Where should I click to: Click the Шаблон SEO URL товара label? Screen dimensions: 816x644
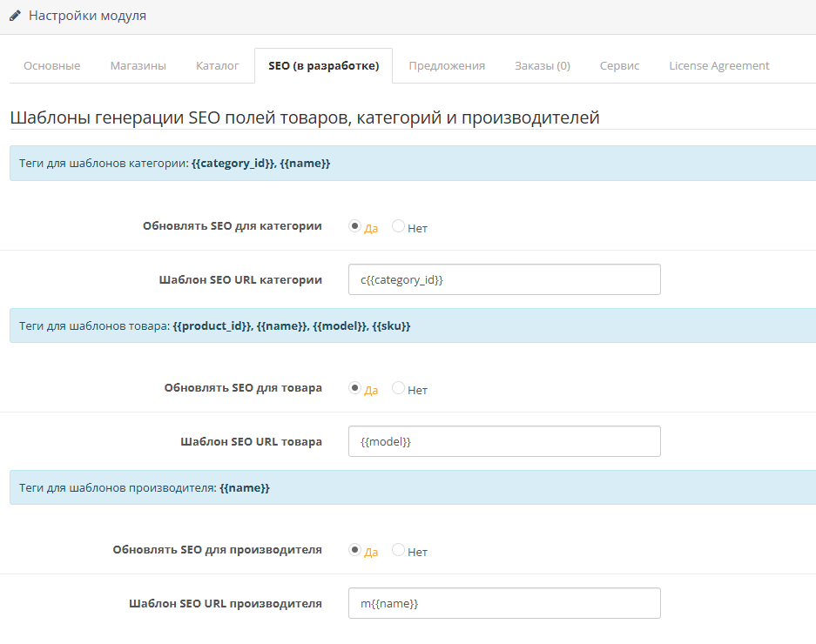point(251,441)
